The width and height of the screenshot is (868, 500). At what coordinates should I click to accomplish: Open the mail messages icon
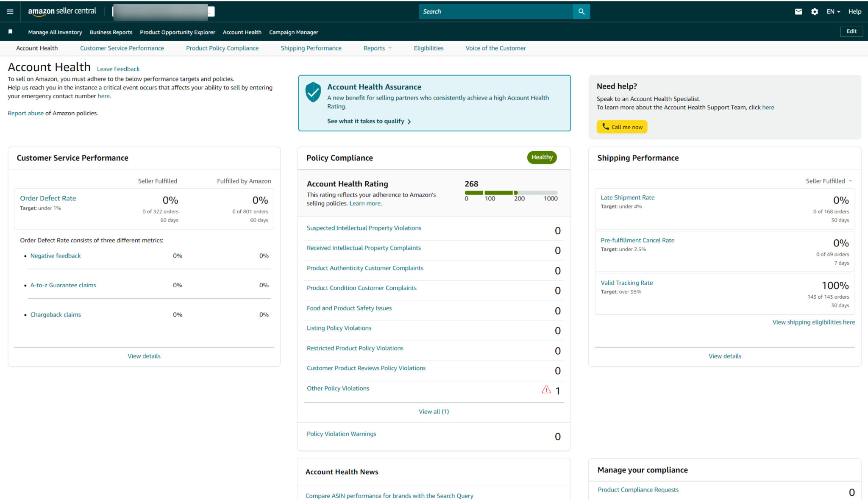pos(798,12)
